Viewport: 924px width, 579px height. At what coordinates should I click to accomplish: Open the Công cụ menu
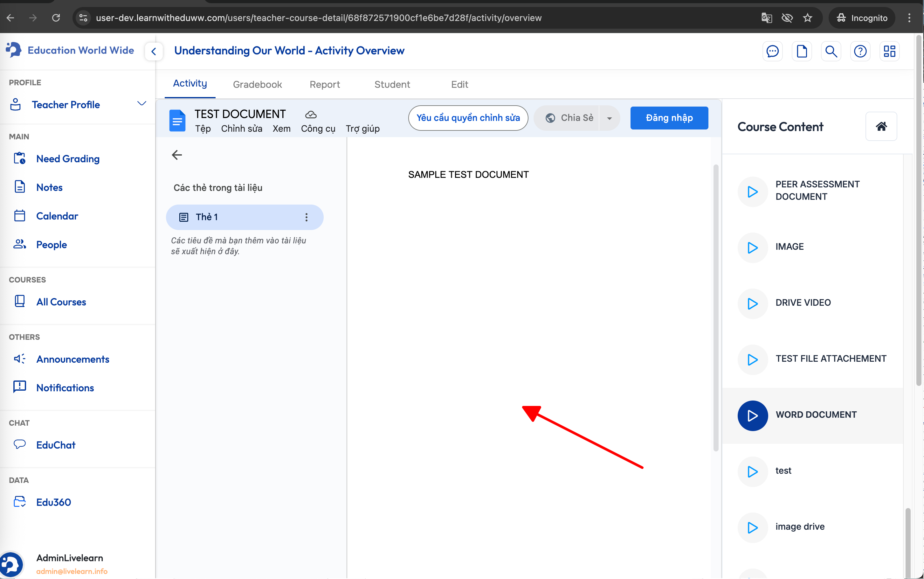click(x=318, y=129)
